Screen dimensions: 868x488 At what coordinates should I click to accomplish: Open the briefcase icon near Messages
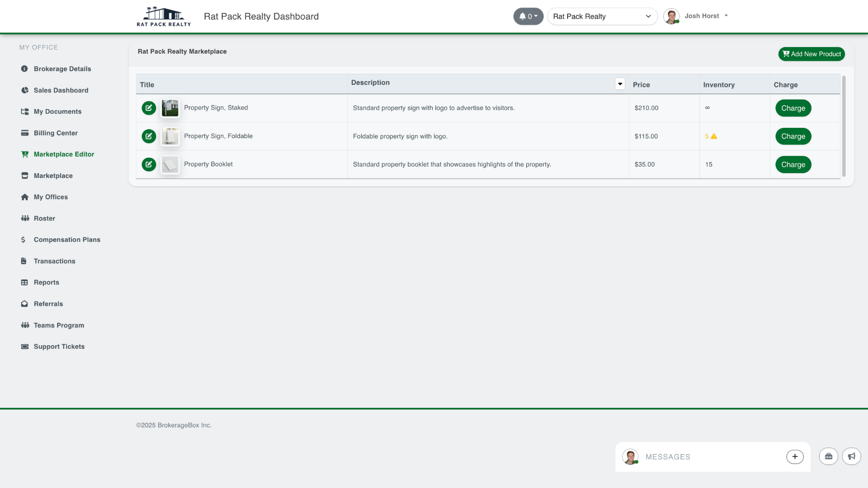click(x=828, y=456)
